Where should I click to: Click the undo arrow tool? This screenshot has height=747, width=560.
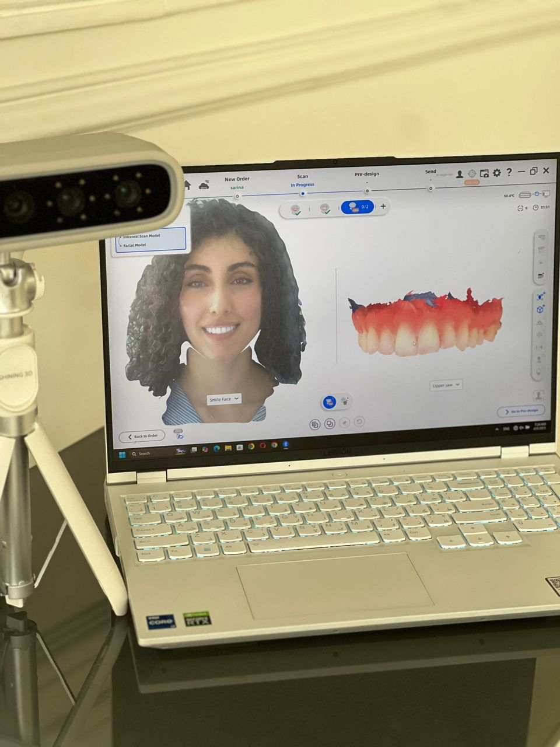click(359, 421)
